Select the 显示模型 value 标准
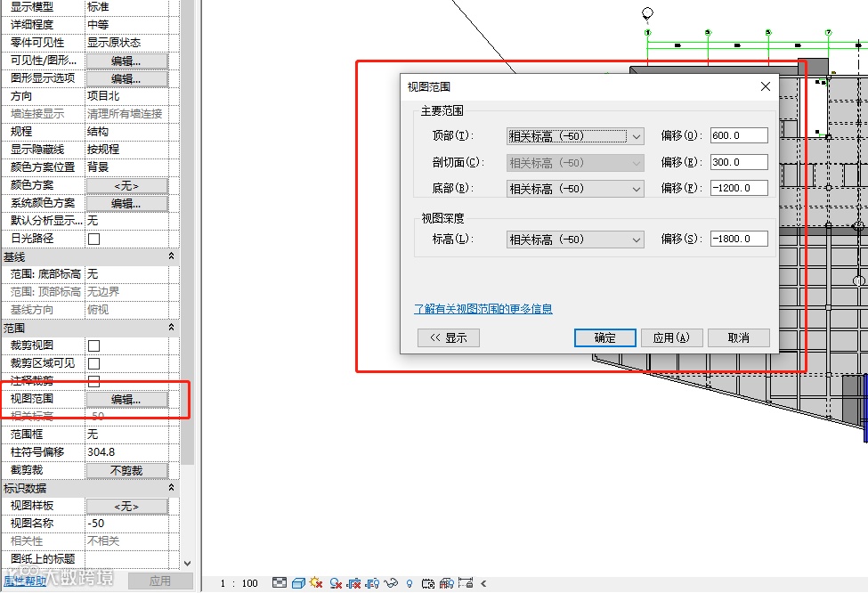The image size is (868, 593). click(x=126, y=7)
